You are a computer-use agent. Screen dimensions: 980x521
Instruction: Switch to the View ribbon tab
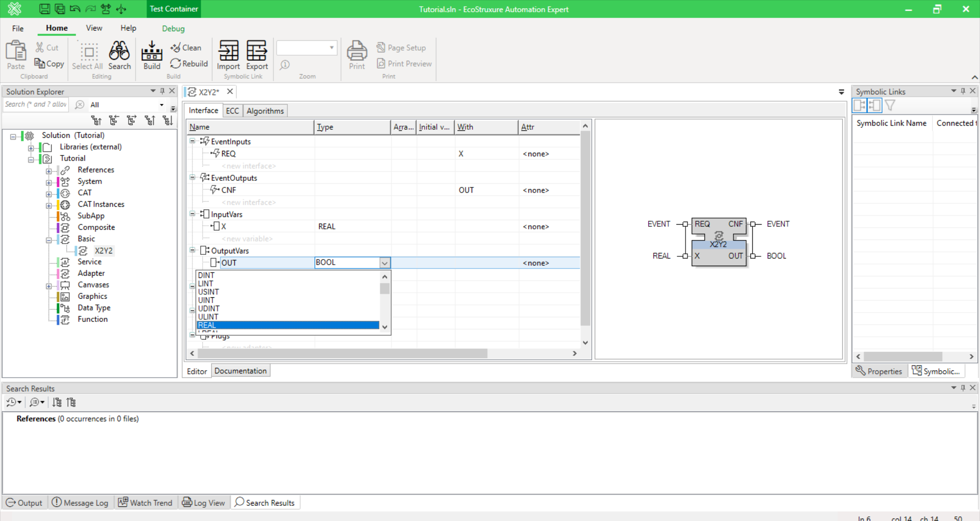point(94,28)
